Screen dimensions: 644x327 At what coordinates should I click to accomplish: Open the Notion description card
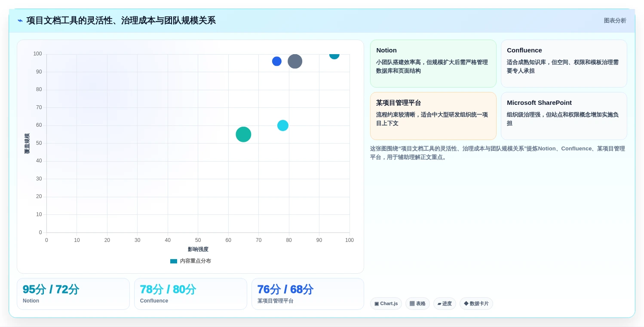click(x=433, y=64)
